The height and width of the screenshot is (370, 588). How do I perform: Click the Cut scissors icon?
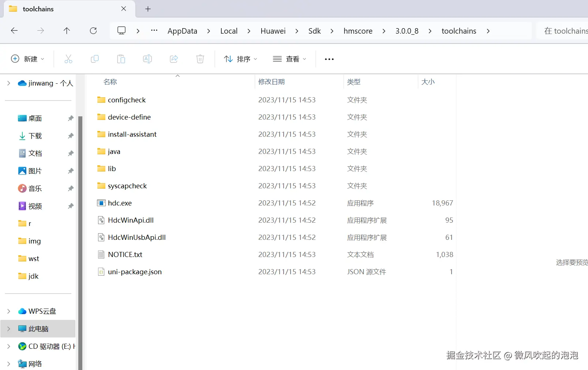click(x=68, y=59)
